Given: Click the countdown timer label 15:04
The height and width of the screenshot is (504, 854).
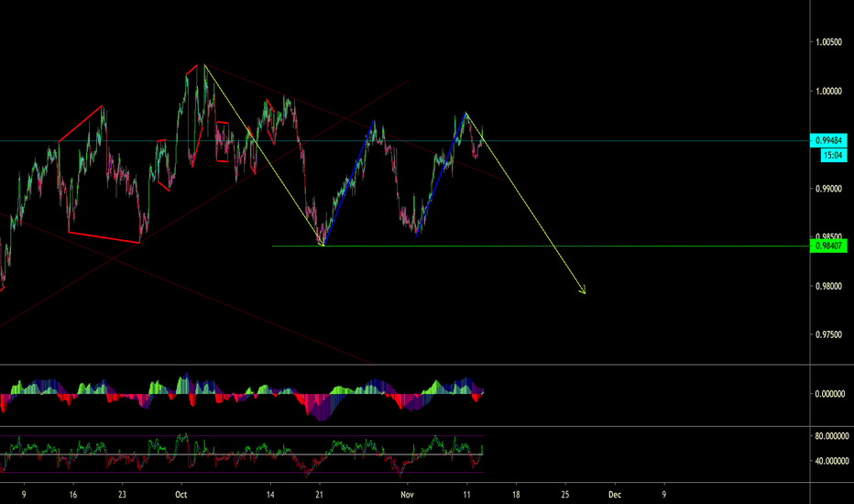Looking at the screenshot, I should coord(833,155).
